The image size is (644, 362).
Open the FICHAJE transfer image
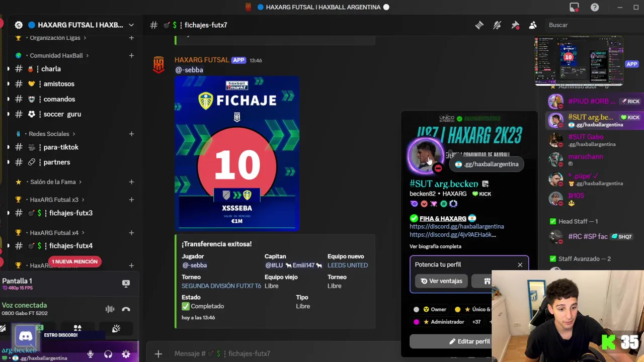[237, 153]
